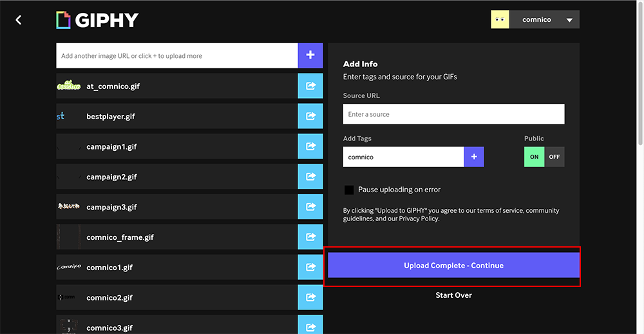Open the comnico account dropdown
Screen dimensions: 644x334
pos(545,19)
